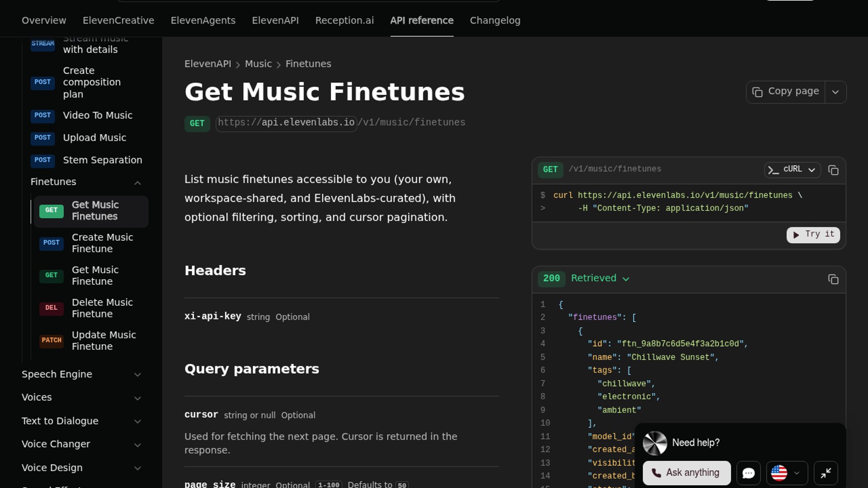Click the Get Music Finetunes page title

(325, 92)
